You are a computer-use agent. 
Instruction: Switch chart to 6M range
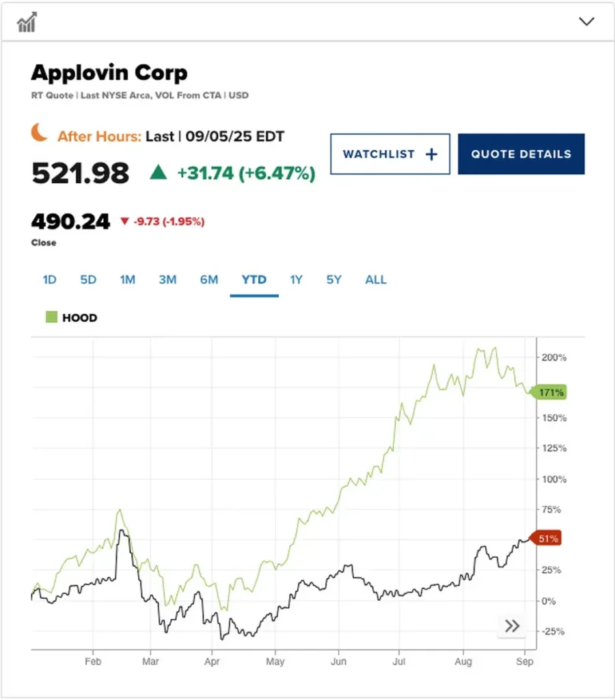[x=209, y=280]
